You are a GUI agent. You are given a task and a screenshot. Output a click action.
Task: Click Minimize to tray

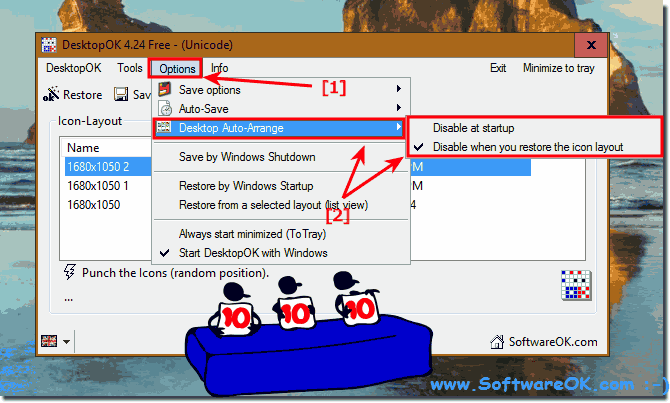point(558,68)
